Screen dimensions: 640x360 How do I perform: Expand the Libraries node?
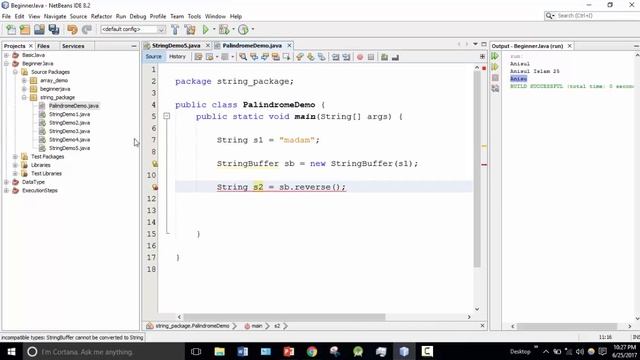pyautogui.click(x=15, y=165)
